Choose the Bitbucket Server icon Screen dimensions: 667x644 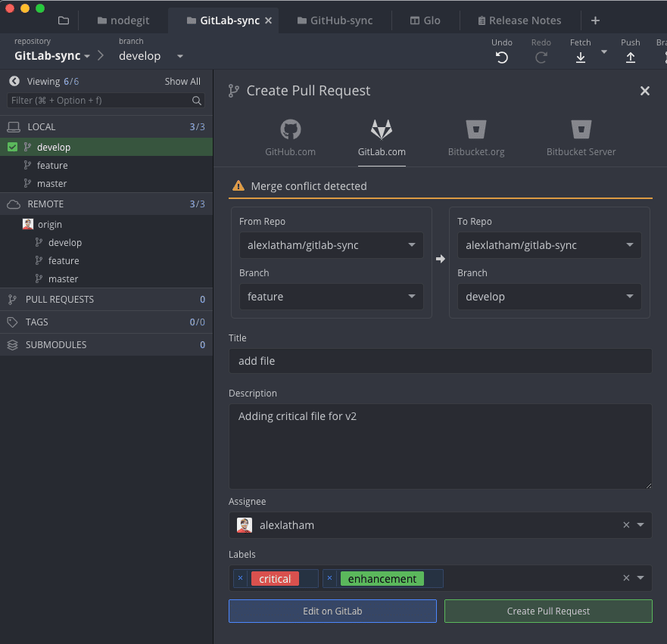tap(581, 129)
